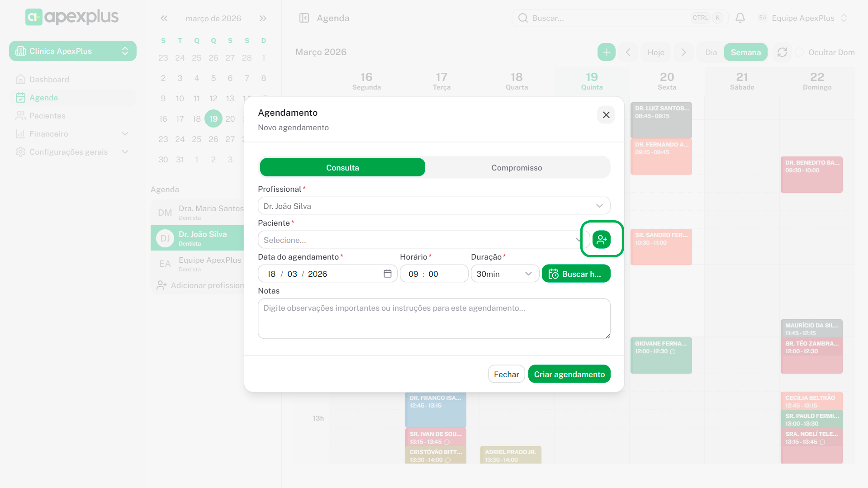Collapse the sidebar panel icon near Agenda
868x488 pixels.
click(304, 18)
